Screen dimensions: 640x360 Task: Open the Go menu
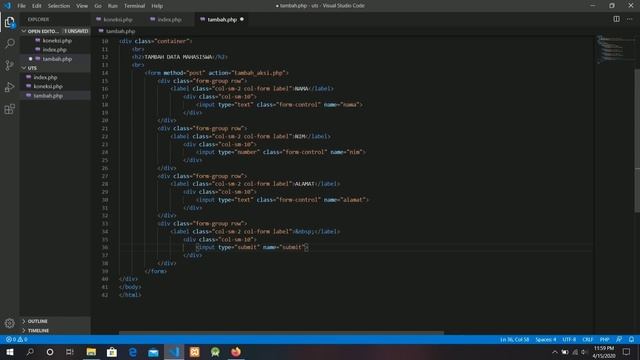pyautogui.click(x=98, y=6)
